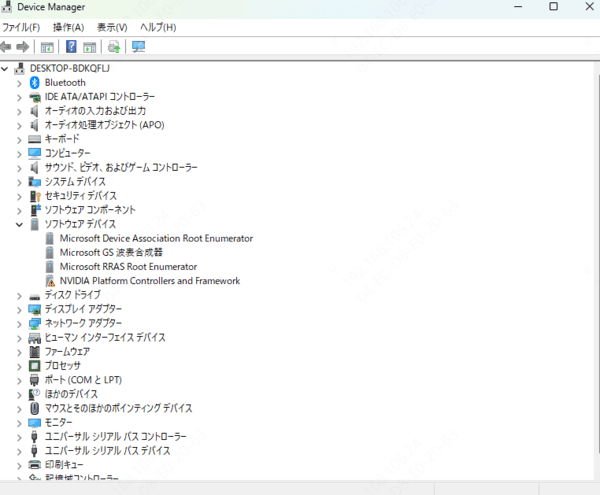Click the Update driver toolbar icon

click(114, 46)
